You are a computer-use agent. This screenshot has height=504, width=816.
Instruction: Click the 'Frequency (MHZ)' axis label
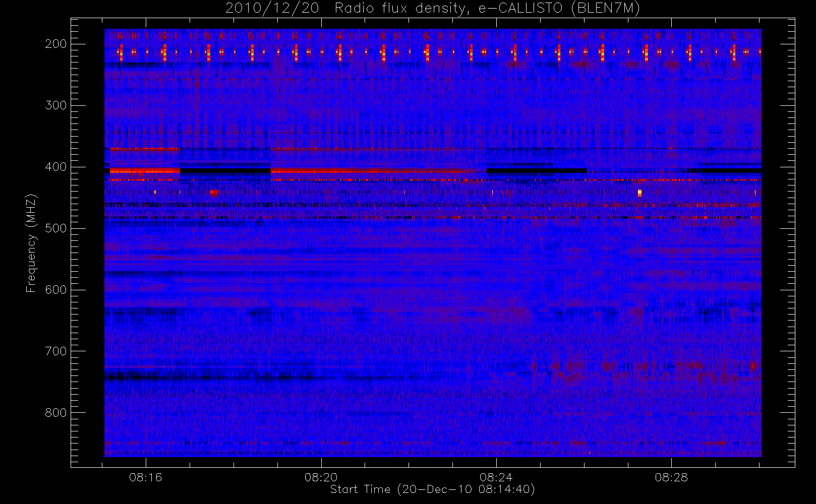coord(31,243)
